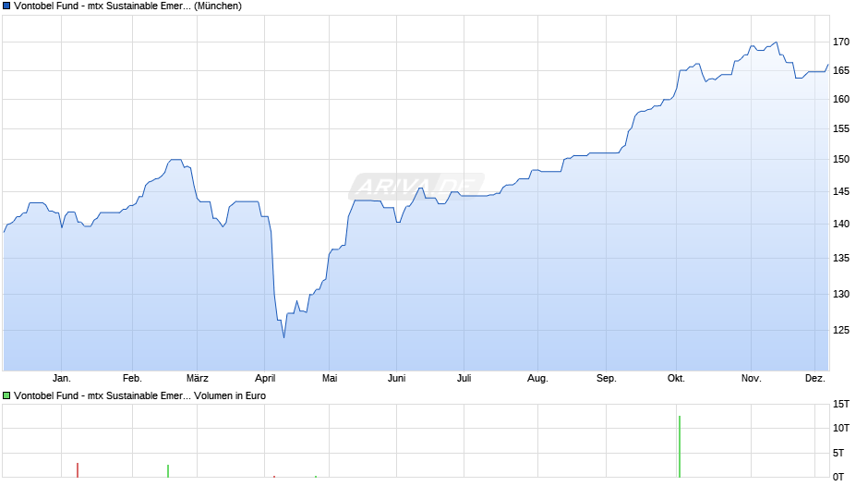Click the 140 price axis label
Screen dimensions: 868x486
tap(841, 224)
